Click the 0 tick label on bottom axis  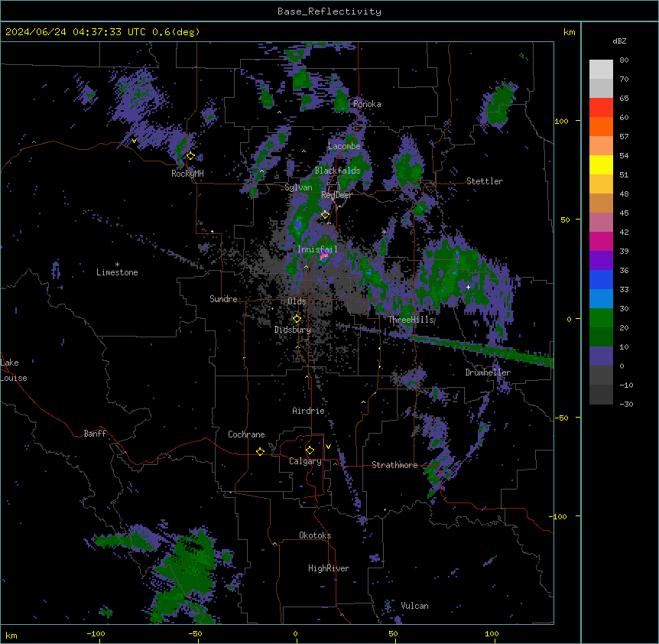[x=295, y=633]
